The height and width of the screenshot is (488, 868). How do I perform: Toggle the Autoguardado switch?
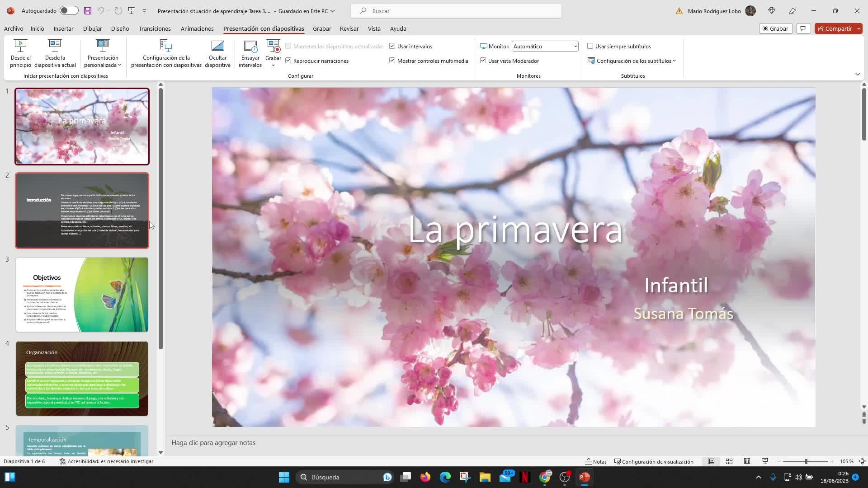[x=69, y=11]
